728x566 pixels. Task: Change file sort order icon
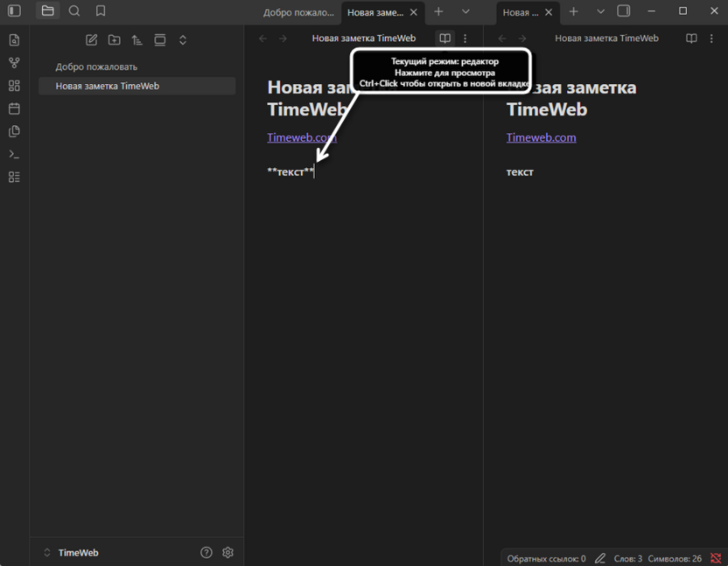click(x=137, y=40)
